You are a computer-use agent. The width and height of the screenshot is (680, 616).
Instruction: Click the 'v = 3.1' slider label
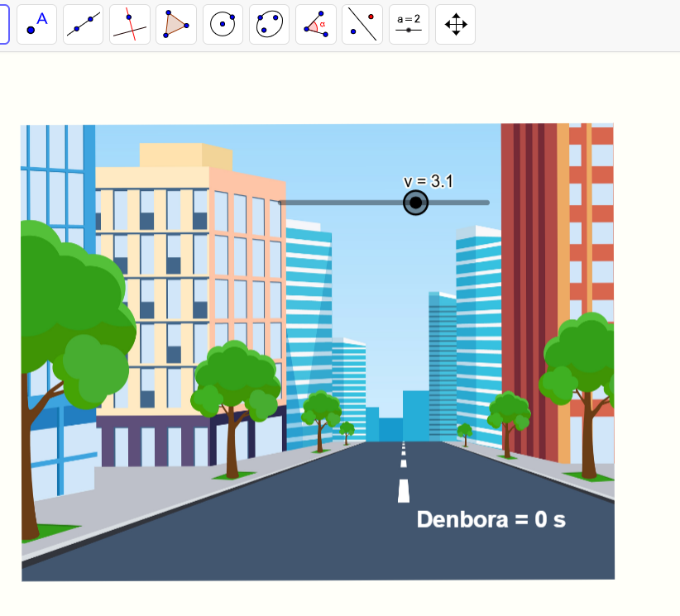click(428, 182)
